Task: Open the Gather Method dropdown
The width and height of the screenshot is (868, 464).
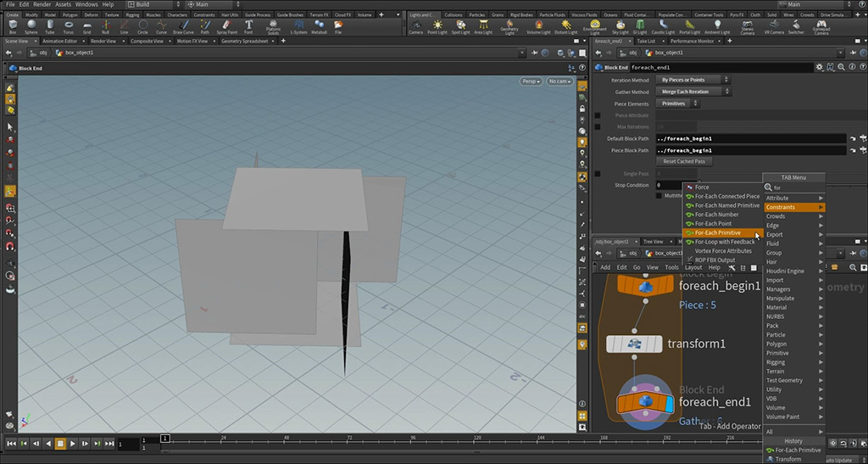Action: (693, 92)
